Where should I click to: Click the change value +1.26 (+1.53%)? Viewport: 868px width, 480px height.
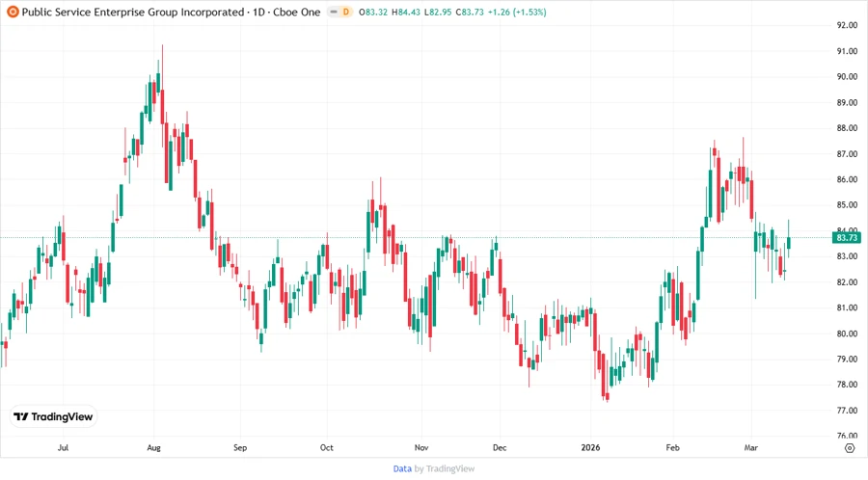(517, 12)
